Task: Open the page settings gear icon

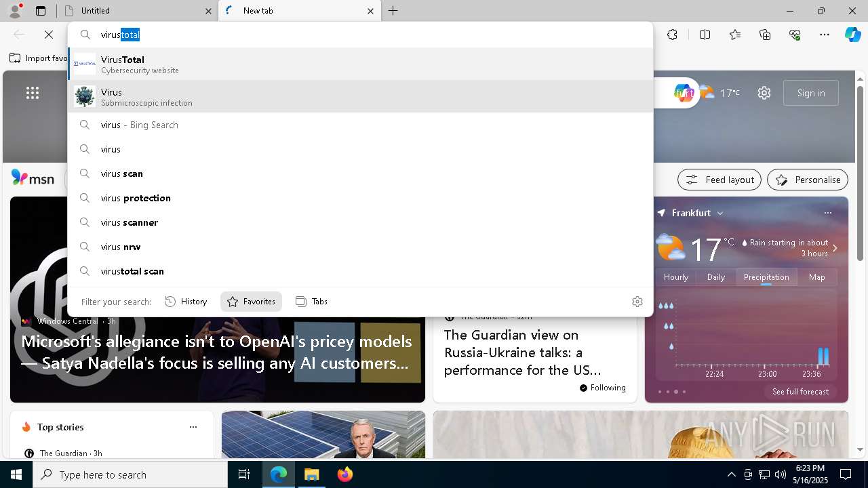Action: point(764,93)
